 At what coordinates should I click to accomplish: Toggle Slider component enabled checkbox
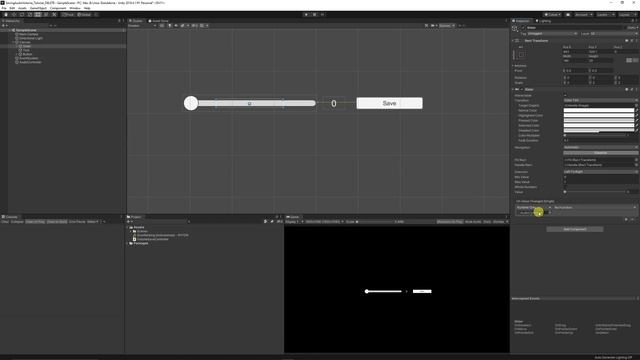pos(522,89)
